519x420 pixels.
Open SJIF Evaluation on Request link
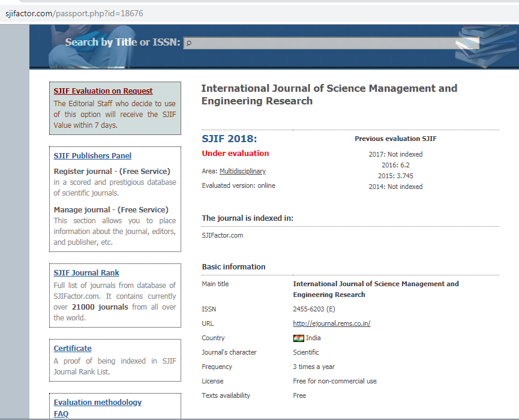103,91
